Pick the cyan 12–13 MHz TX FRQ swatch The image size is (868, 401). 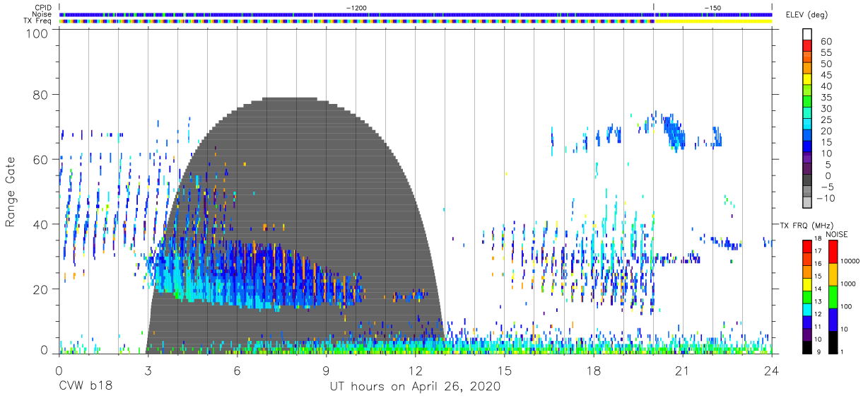(807, 308)
